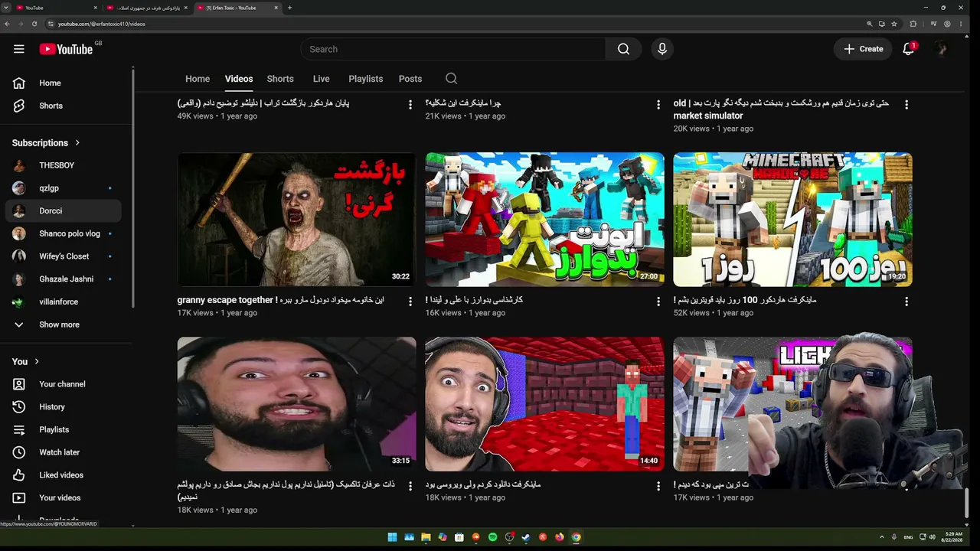Open the browser extensions puzzle icon
The image size is (980, 551).
tap(913, 24)
